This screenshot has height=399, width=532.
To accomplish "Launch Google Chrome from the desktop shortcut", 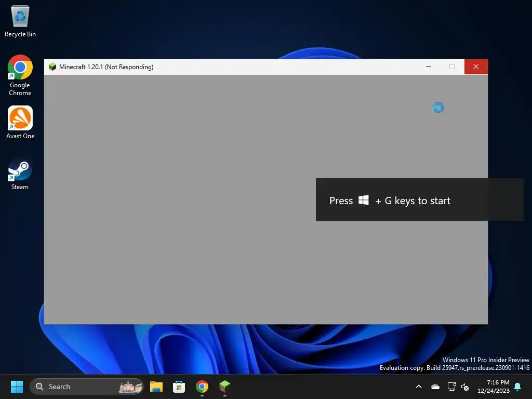I will 20,75.
